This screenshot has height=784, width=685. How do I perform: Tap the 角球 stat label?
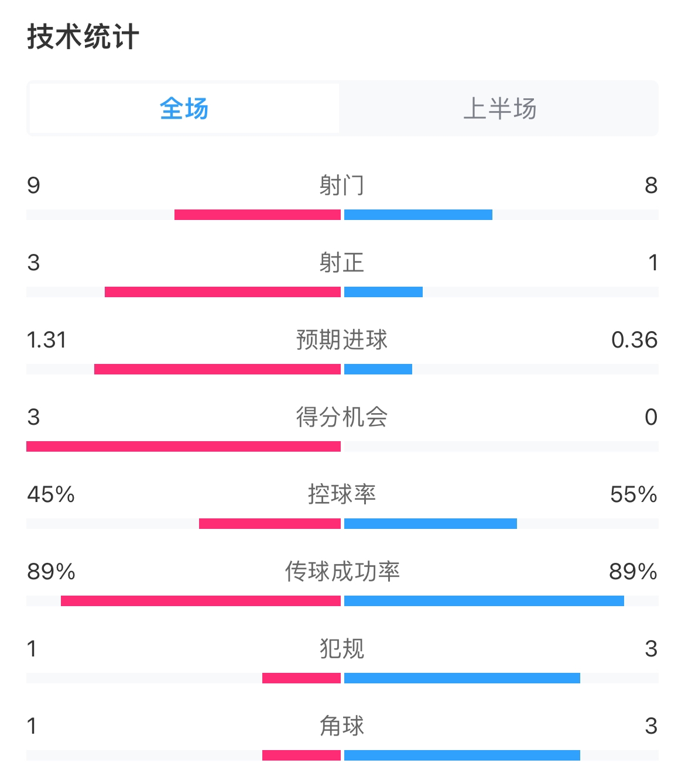coord(342,726)
